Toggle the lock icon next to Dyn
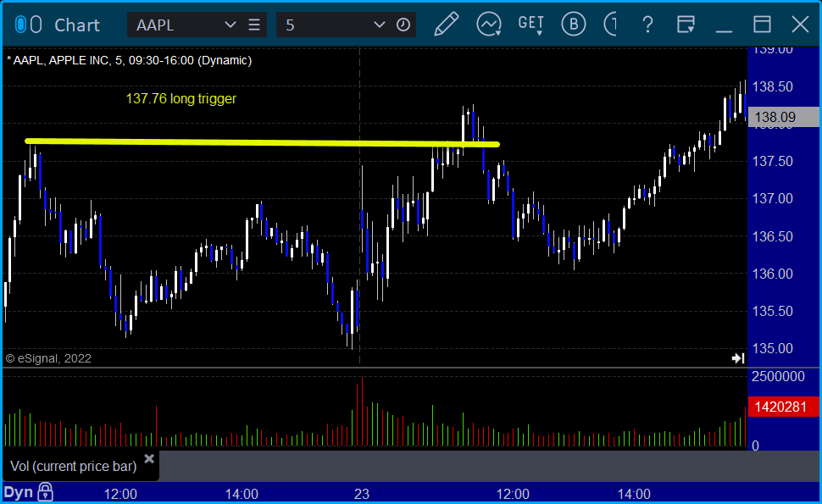This screenshot has height=504, width=822. (46, 492)
